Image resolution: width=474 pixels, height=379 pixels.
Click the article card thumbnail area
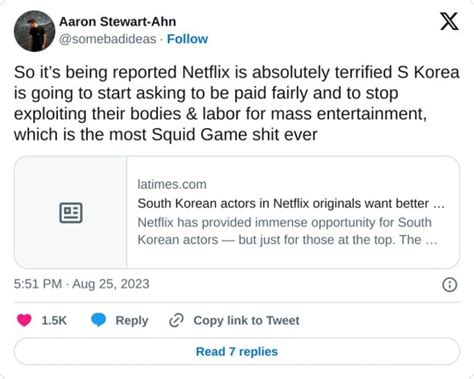tap(71, 212)
